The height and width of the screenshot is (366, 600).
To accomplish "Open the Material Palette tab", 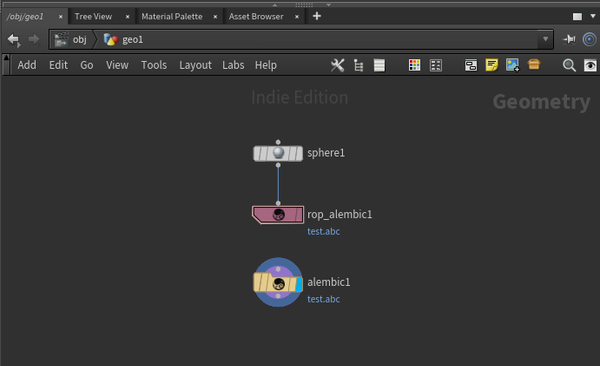I will [x=172, y=16].
